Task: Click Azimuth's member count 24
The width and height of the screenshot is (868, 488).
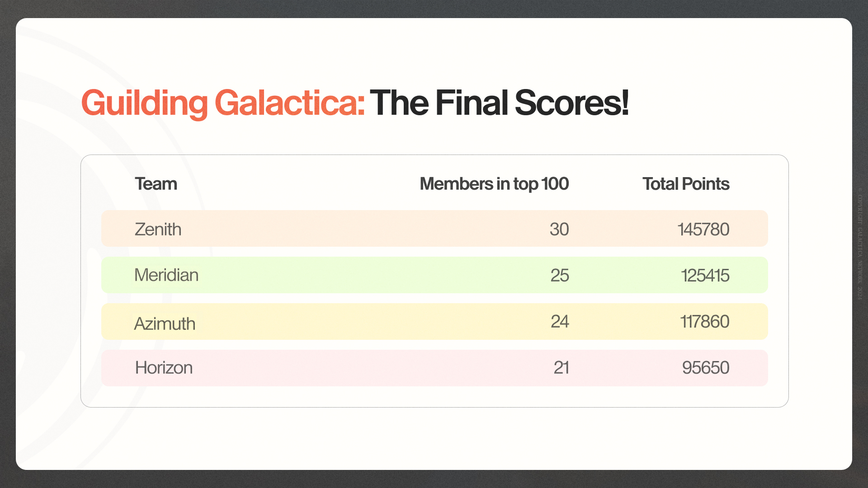Action: (x=560, y=321)
